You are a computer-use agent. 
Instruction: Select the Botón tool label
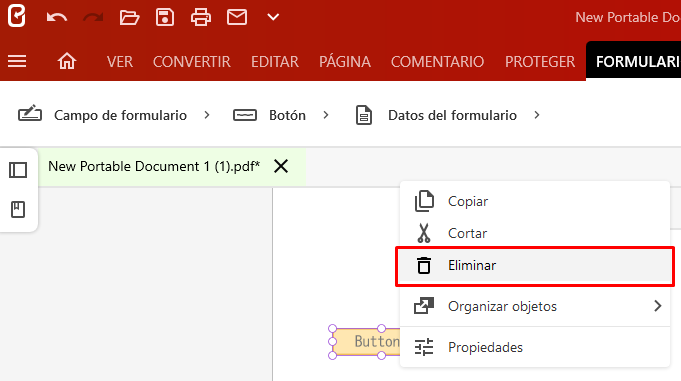pos(288,115)
